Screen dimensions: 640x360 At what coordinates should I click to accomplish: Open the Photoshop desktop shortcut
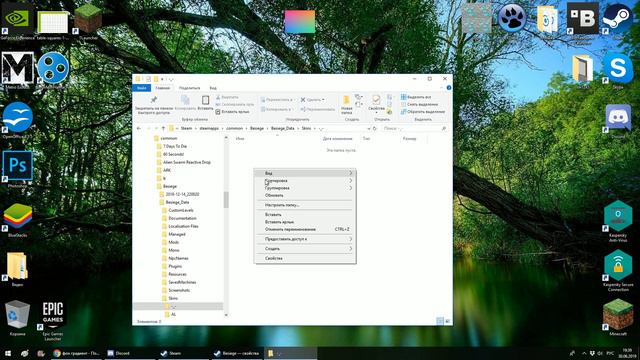tap(18, 168)
